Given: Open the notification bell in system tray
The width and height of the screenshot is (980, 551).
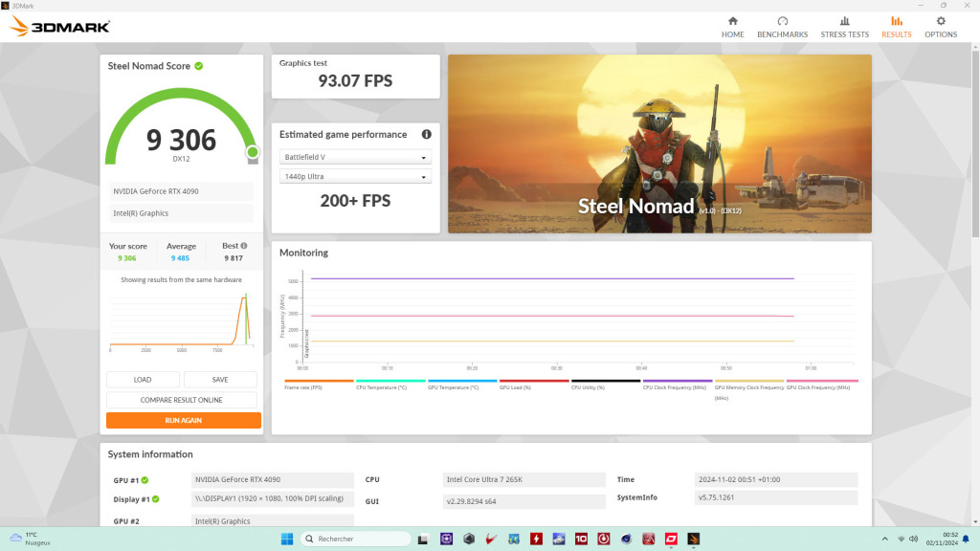Looking at the screenshot, I should point(966,539).
